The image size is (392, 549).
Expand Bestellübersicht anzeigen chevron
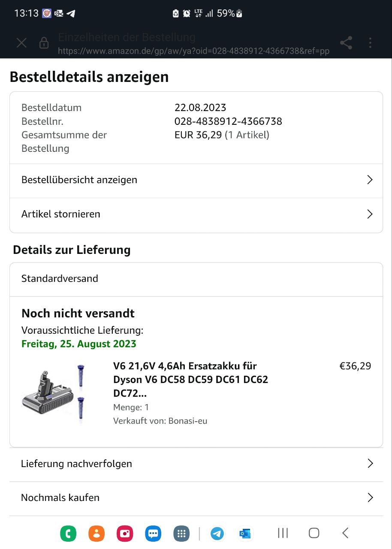click(x=370, y=180)
